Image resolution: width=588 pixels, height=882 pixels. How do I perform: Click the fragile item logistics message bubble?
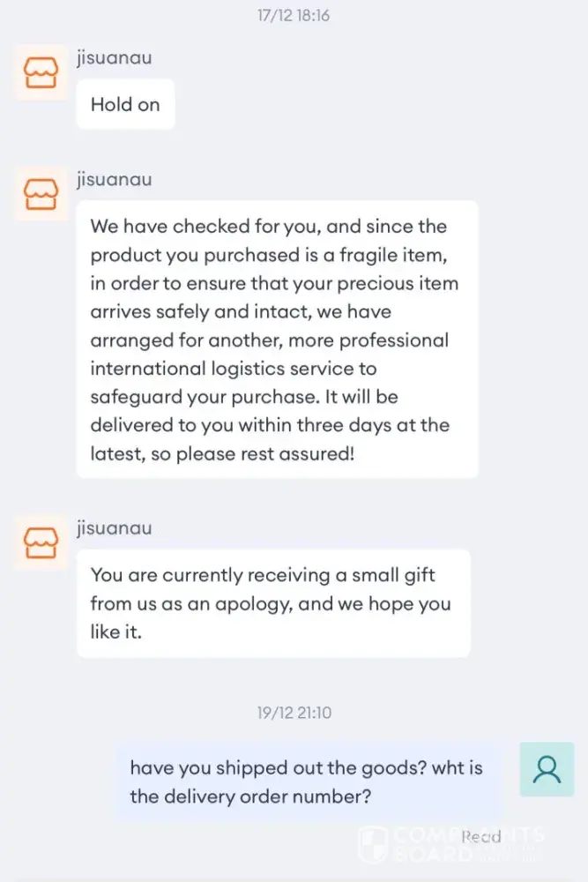click(x=277, y=340)
